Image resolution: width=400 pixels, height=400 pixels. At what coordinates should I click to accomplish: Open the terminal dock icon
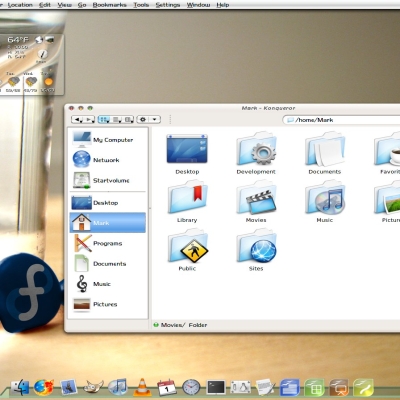tap(216, 388)
